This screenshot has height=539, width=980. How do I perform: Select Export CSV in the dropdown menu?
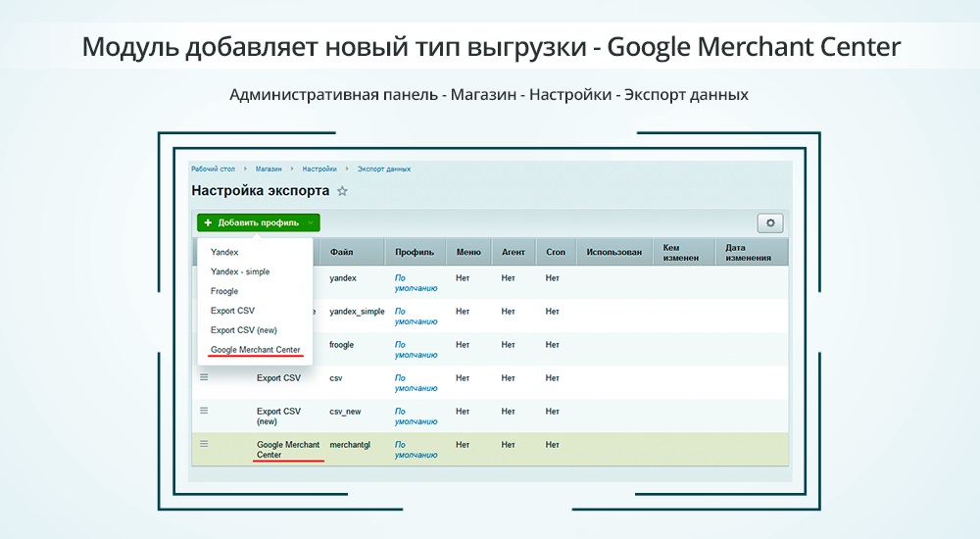coord(232,310)
